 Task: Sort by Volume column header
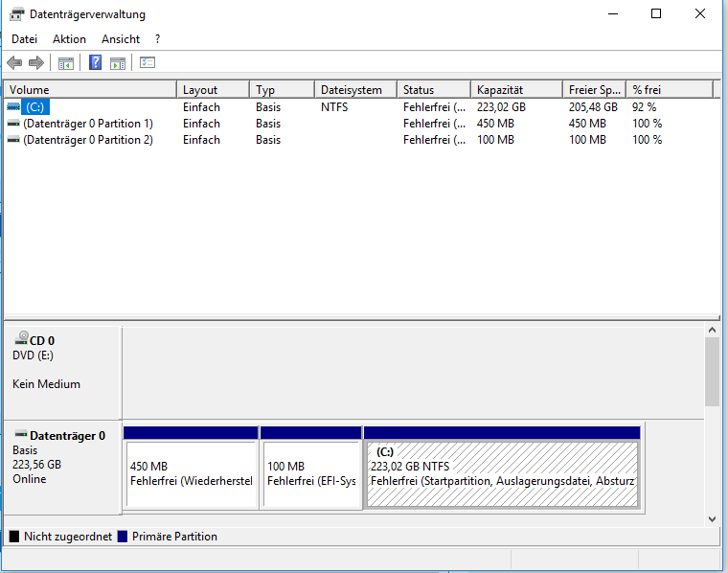tap(90, 90)
